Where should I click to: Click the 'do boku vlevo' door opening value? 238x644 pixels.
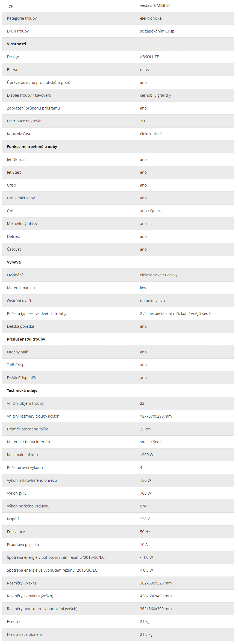(x=152, y=301)
